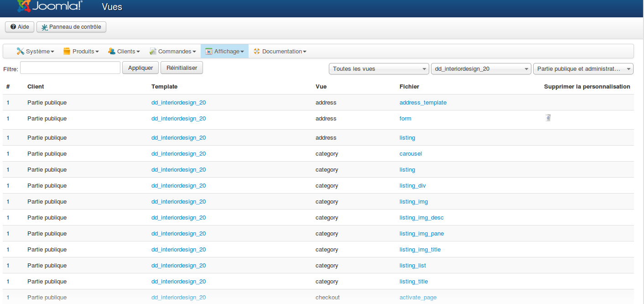The image size is (644, 304).
Task: Click the Aide help button
Action: click(20, 27)
